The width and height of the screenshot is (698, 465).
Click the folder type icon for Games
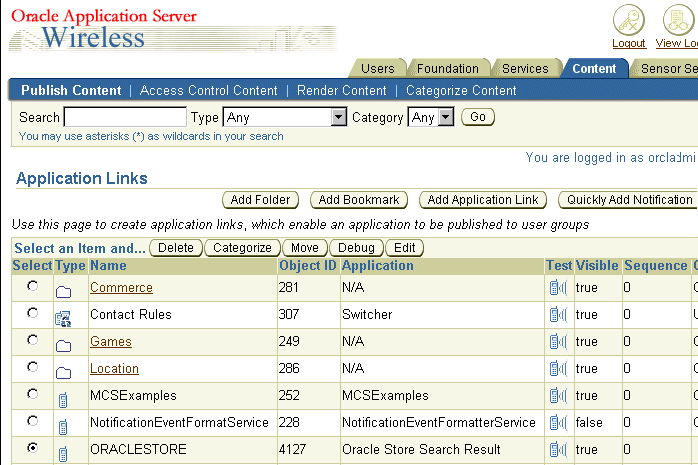(63, 346)
